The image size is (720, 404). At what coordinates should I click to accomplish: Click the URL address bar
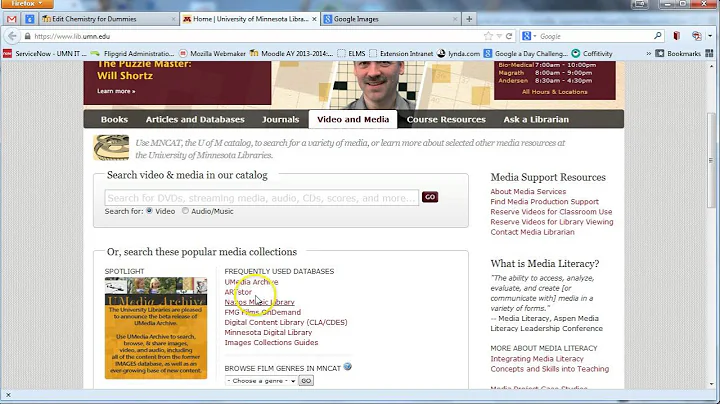[x=257, y=36]
